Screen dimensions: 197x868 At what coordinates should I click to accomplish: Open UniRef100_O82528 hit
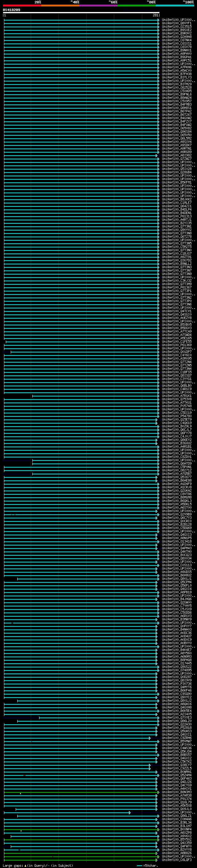pos(177,88)
